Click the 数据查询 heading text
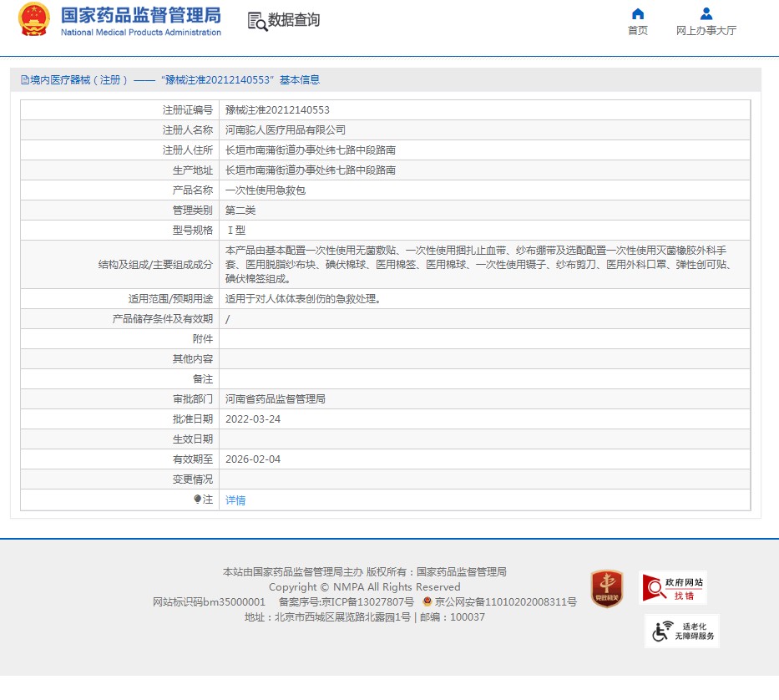 tap(294, 20)
